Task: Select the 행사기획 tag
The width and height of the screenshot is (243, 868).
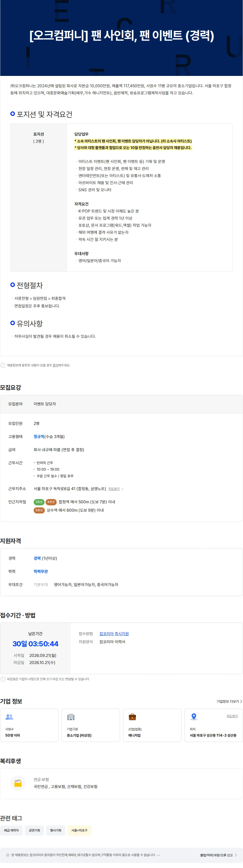Action: click(56, 831)
